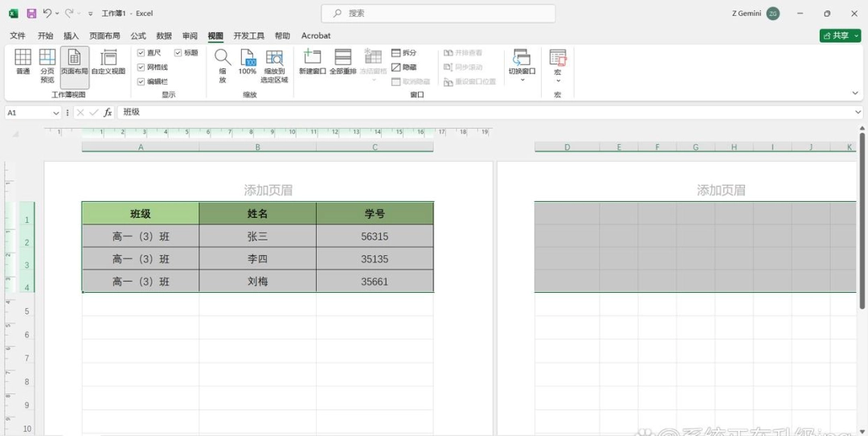This screenshot has height=436, width=868.
Task: Open a New Window (新建窗口)
Action: pyautogui.click(x=313, y=63)
